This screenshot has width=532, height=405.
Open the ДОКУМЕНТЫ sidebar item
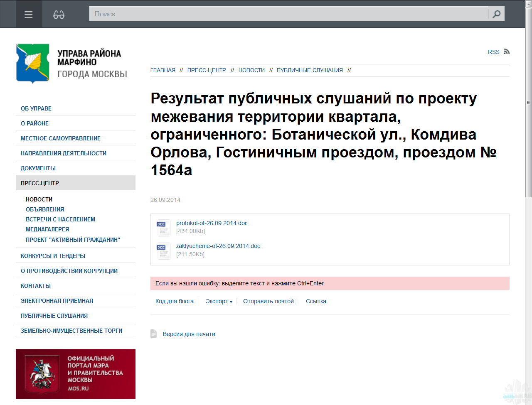click(x=38, y=168)
